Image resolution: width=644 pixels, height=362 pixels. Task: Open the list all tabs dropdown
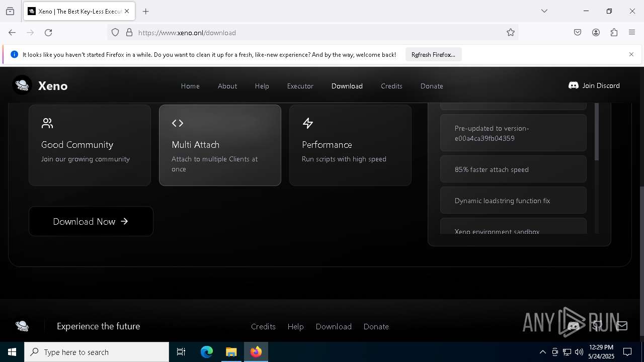(x=544, y=11)
